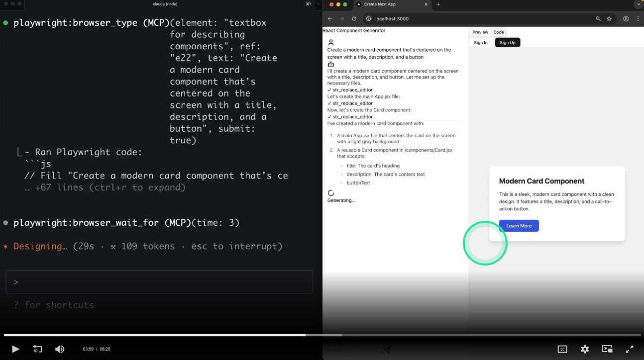Click the Modern Card Component heading
Screen dimensions: 644x360
tap(541, 181)
